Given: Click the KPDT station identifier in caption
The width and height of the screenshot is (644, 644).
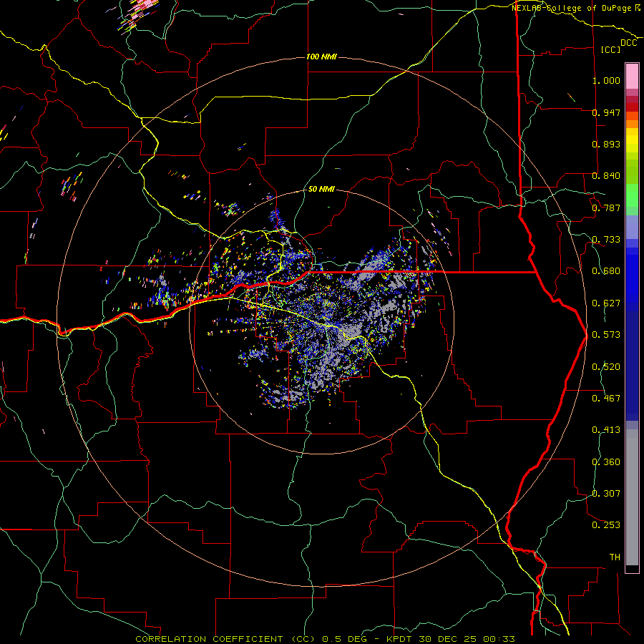Looking at the screenshot, I should coord(400,639).
